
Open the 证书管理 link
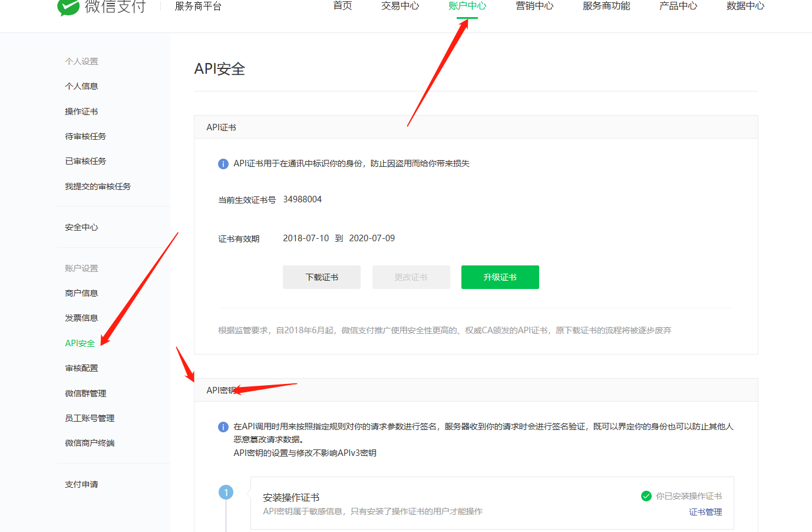[705, 512]
